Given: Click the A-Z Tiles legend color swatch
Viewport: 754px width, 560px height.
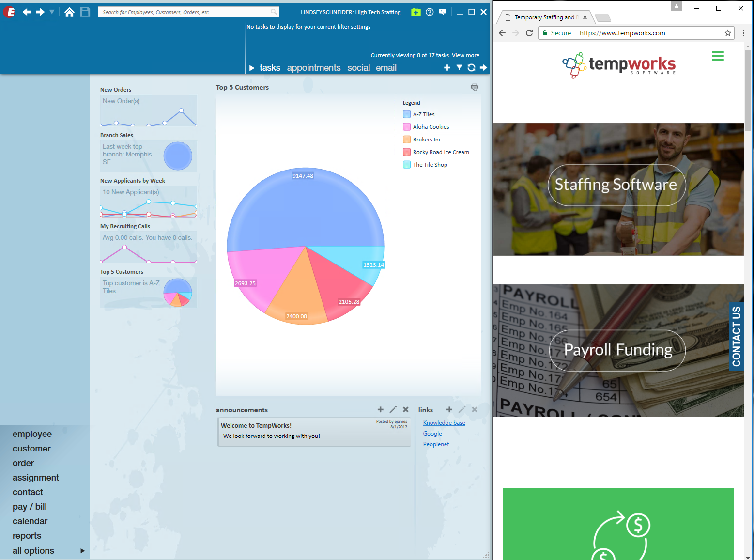Looking at the screenshot, I should [x=407, y=114].
